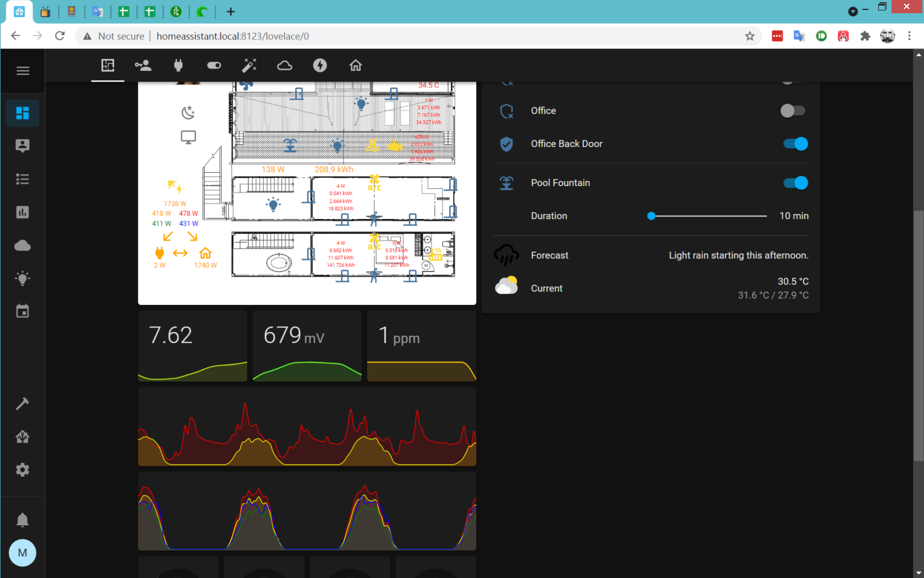Click the yellow pool ladder icon
Screen dimensions: 924x578
click(x=372, y=145)
